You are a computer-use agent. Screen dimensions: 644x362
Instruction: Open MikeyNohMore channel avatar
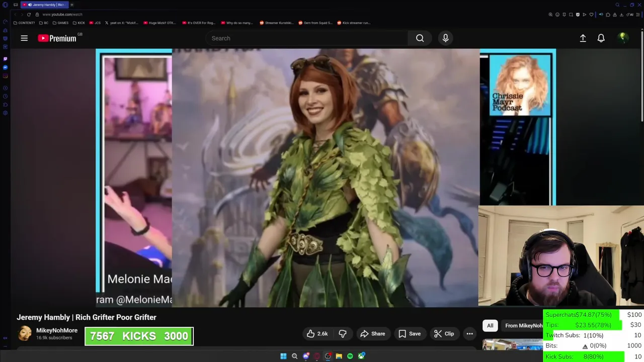[25, 333]
